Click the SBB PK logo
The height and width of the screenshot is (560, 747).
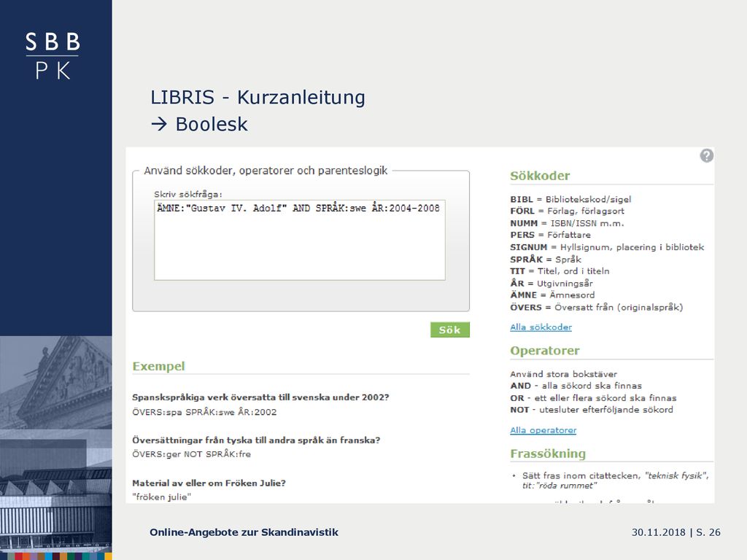click(53, 55)
